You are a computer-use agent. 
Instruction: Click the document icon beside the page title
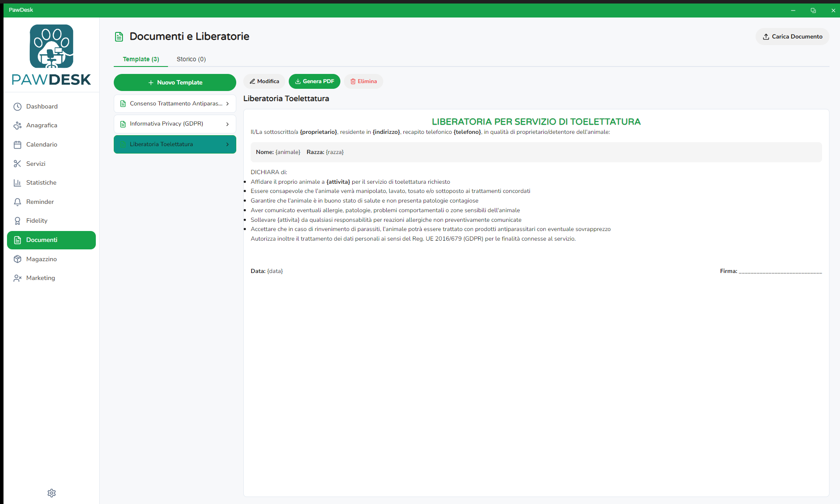point(119,37)
